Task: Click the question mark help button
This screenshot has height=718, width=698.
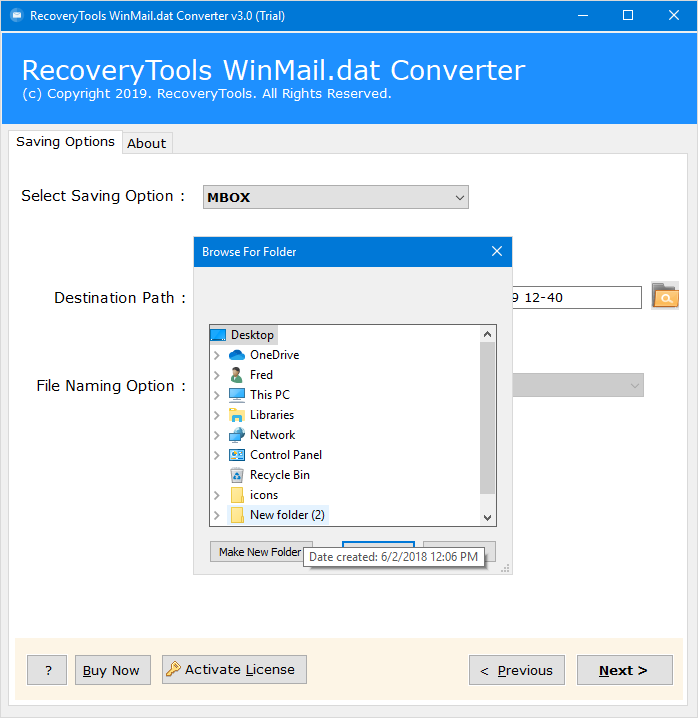Action: point(47,670)
